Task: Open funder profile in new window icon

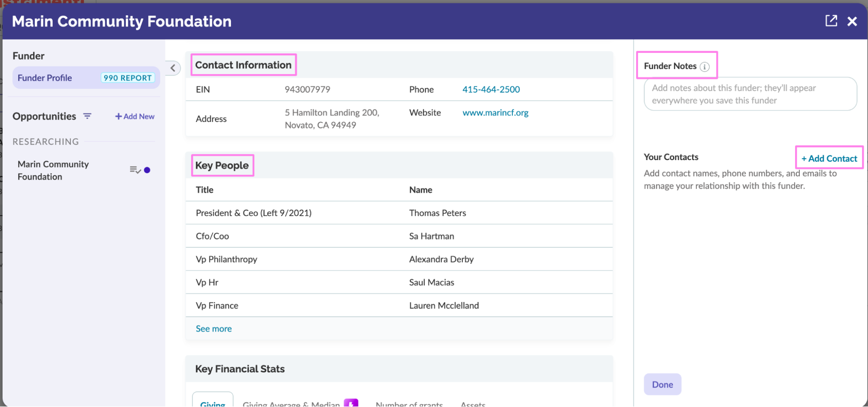Action: (831, 21)
